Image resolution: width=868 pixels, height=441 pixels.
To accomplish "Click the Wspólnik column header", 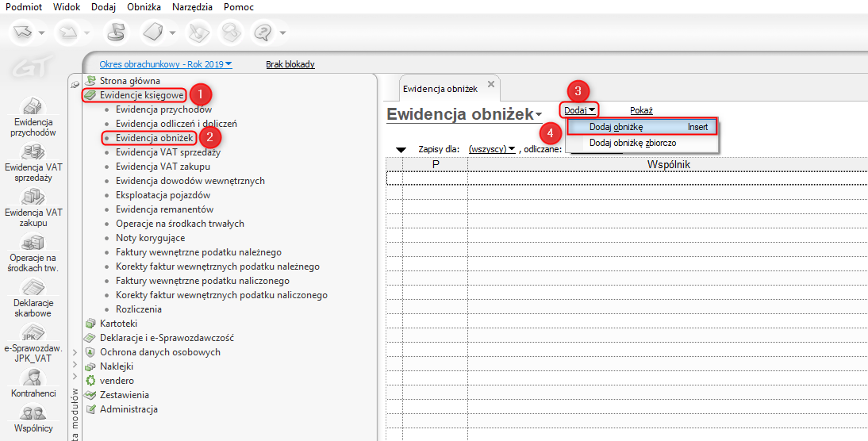I will tap(668, 164).
